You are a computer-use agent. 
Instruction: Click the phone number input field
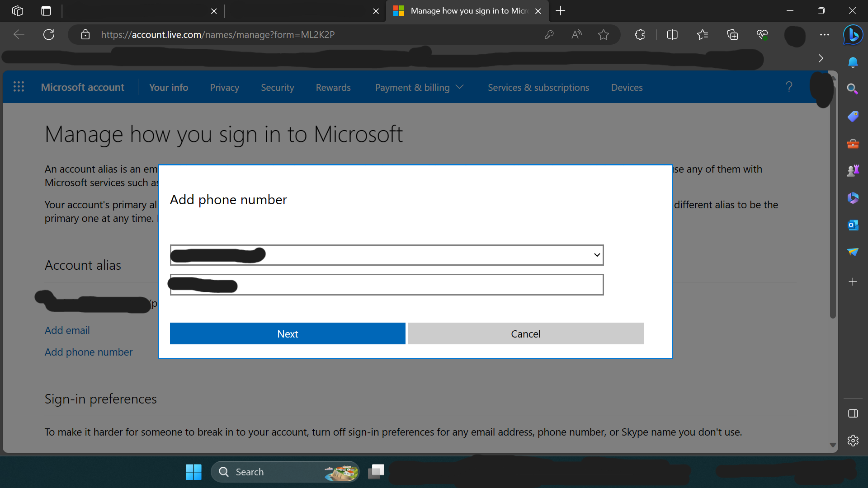point(387,284)
